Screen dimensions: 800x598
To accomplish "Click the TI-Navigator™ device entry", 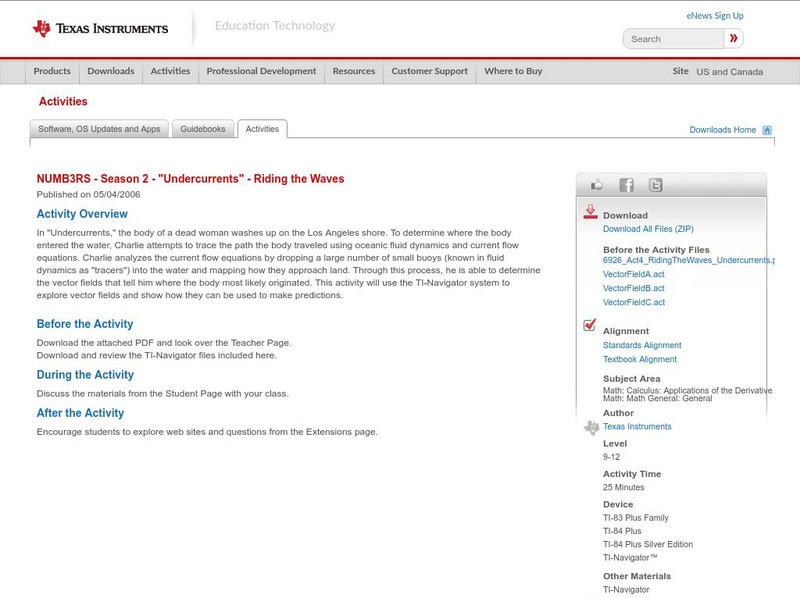I will click(x=630, y=558).
